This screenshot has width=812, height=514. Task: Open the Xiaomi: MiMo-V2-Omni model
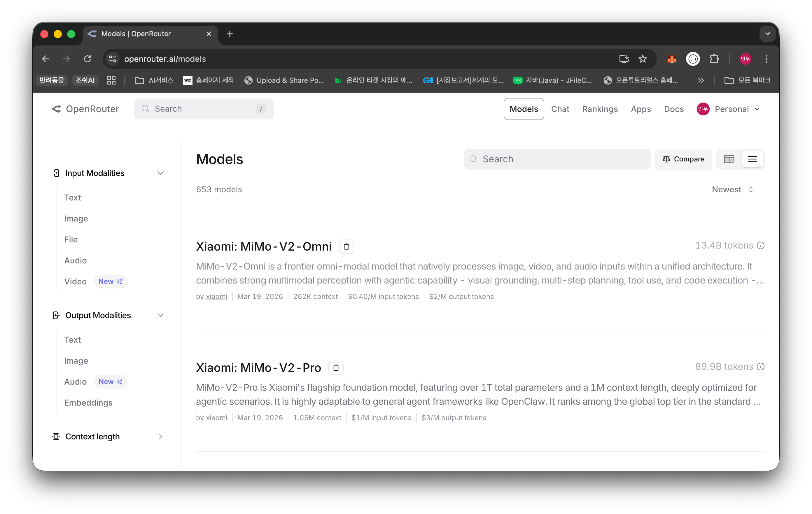click(x=264, y=247)
